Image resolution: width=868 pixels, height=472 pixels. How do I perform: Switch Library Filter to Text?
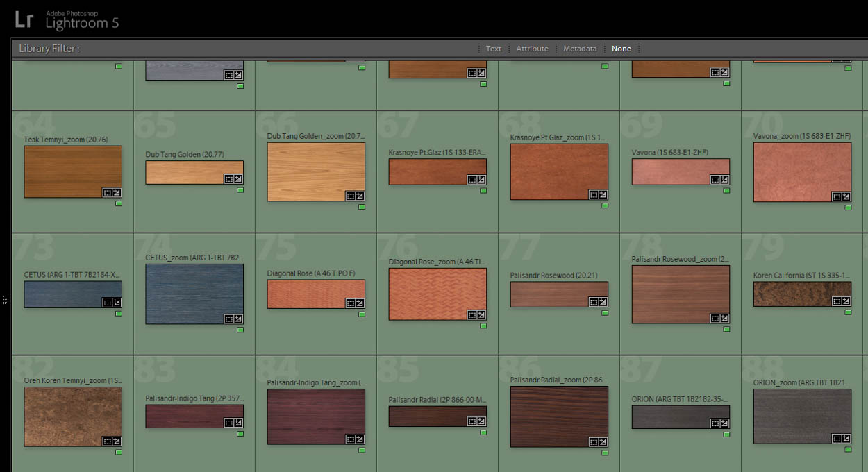pos(494,49)
